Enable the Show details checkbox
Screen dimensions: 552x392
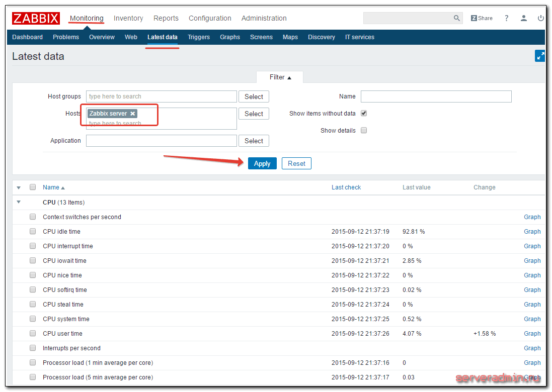[364, 131]
